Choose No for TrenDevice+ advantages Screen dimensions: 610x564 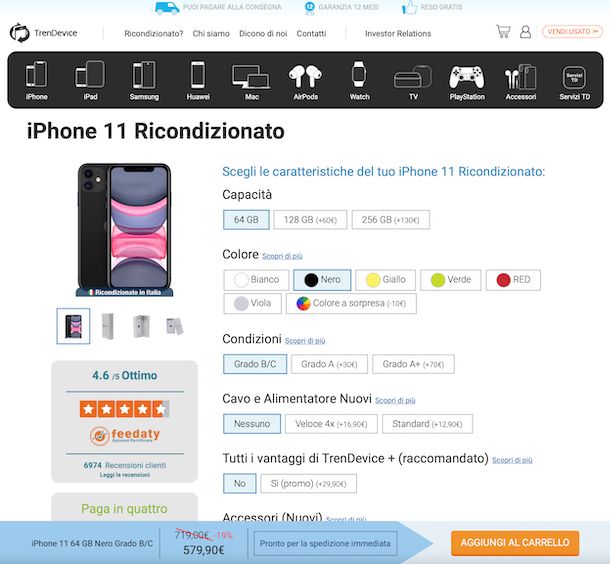click(240, 483)
